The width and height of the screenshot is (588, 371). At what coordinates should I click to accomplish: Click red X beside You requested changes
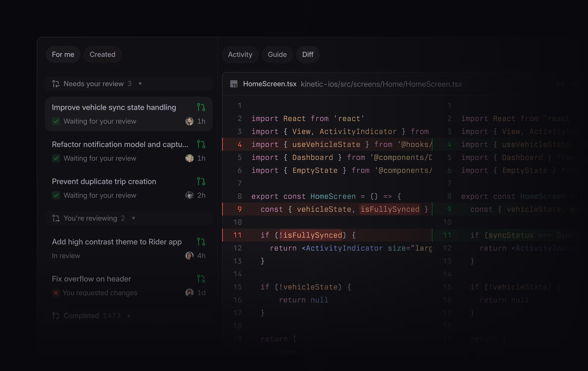click(x=56, y=293)
